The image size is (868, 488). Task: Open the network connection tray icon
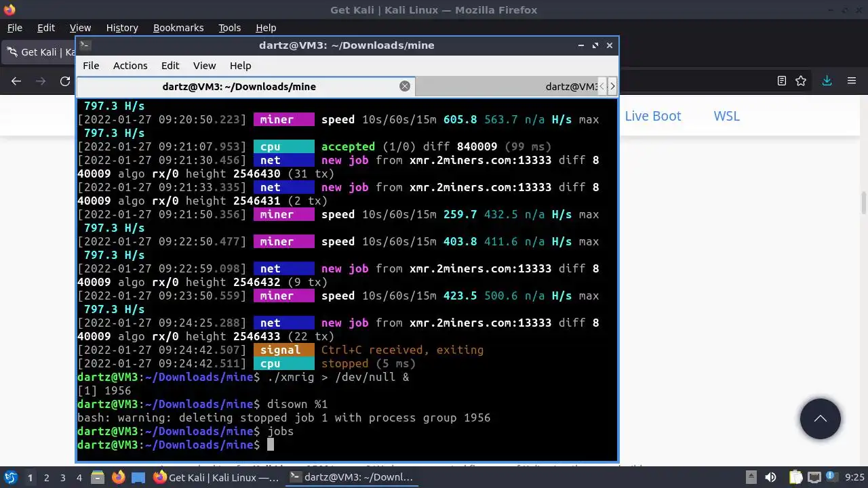pos(814,477)
